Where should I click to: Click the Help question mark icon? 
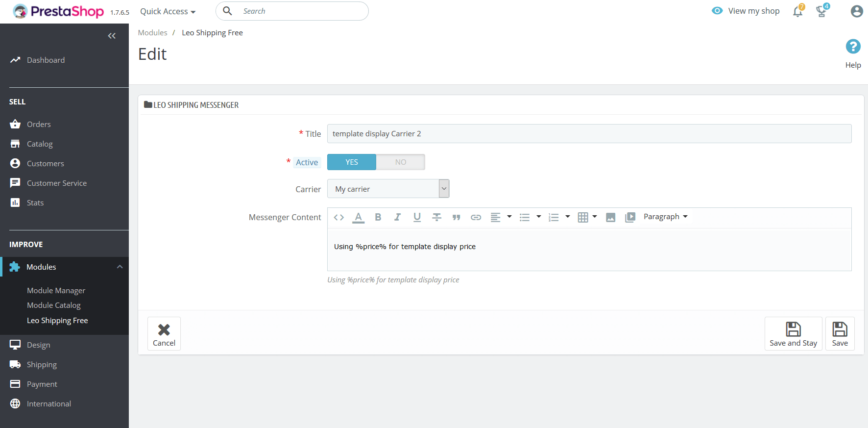[853, 47]
